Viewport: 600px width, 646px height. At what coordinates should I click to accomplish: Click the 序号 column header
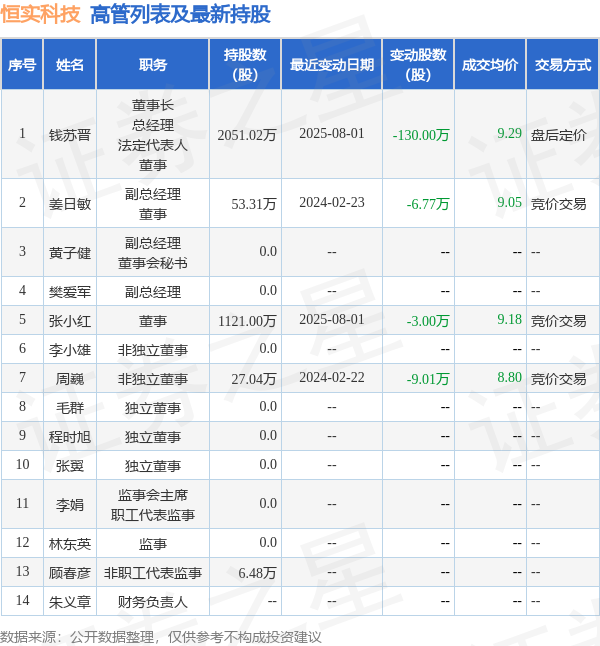point(22,65)
